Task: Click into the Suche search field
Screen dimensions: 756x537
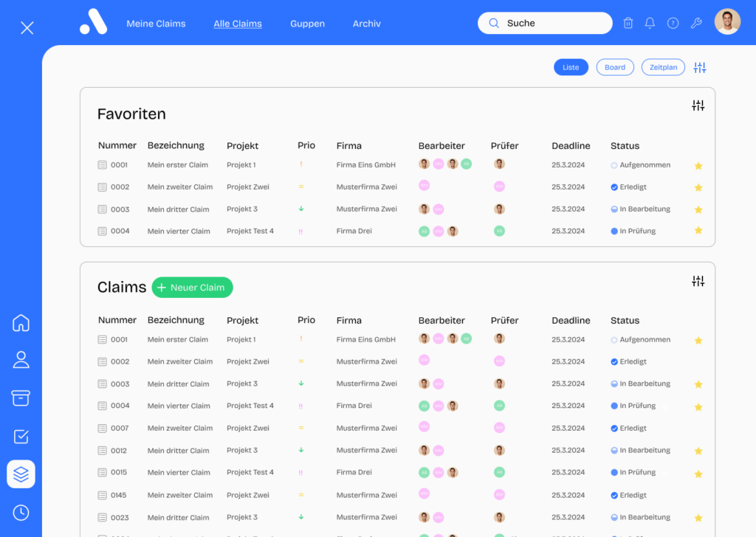Action: [545, 23]
